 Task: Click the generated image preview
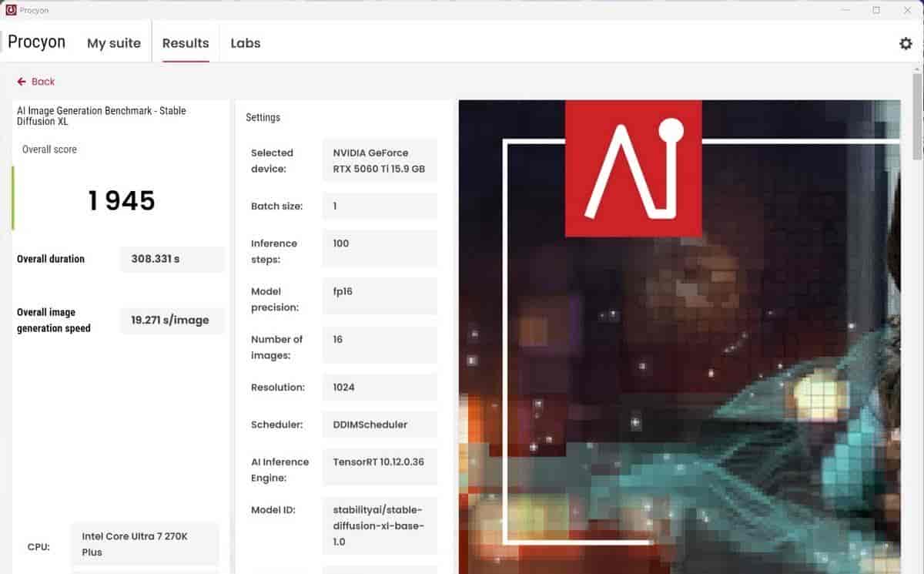(679, 337)
